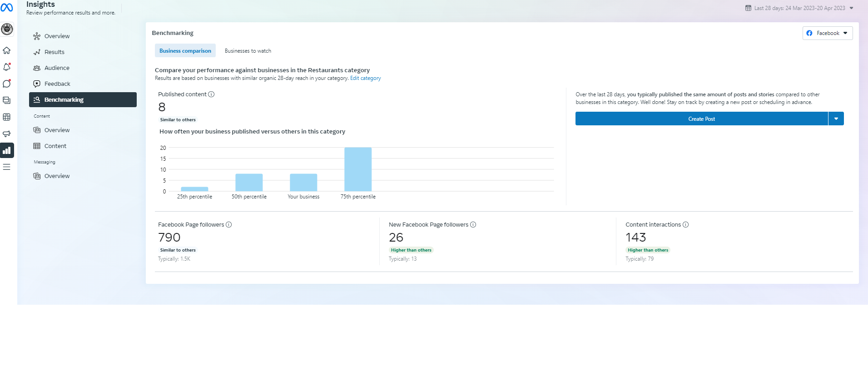
Task: Click 'Typically: 13' text
Action: click(x=403, y=259)
